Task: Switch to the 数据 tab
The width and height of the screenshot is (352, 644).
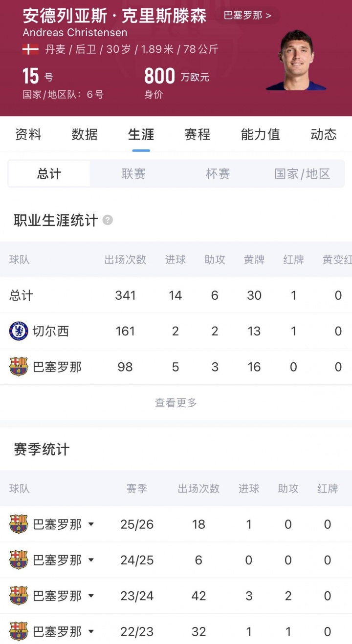Action: click(85, 134)
